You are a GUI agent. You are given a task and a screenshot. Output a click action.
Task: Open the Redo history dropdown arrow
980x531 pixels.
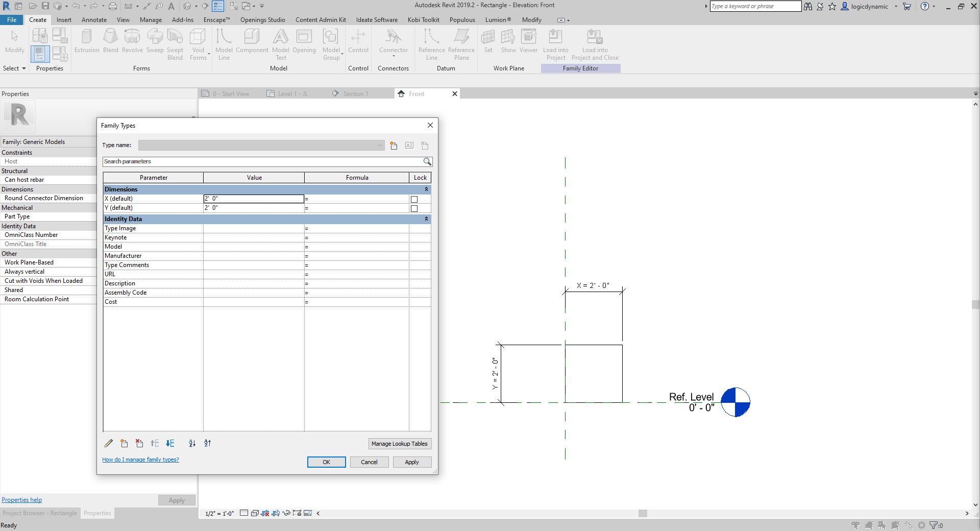pyautogui.click(x=103, y=6)
